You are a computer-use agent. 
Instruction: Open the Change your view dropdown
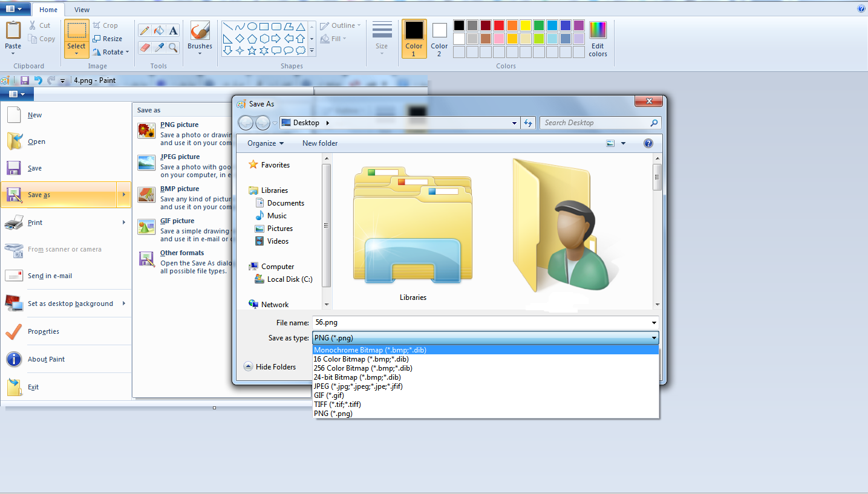(623, 143)
